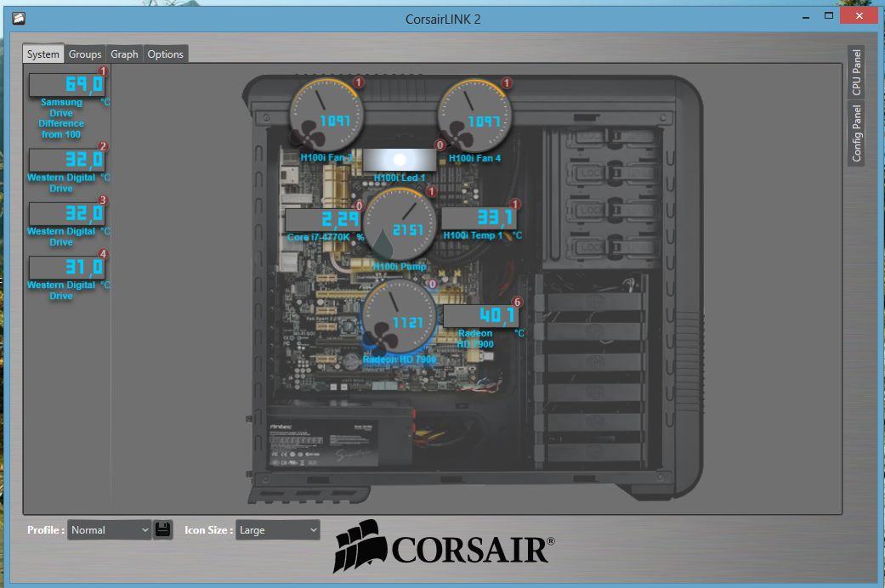Image resolution: width=885 pixels, height=588 pixels.
Task: Click the red badge on H100i Pump gauge
Action: [432, 192]
